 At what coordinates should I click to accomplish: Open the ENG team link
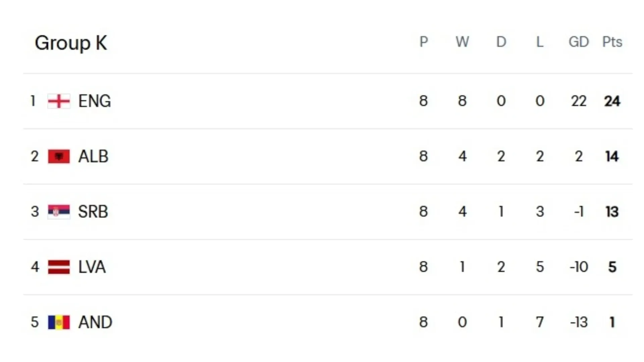click(94, 101)
